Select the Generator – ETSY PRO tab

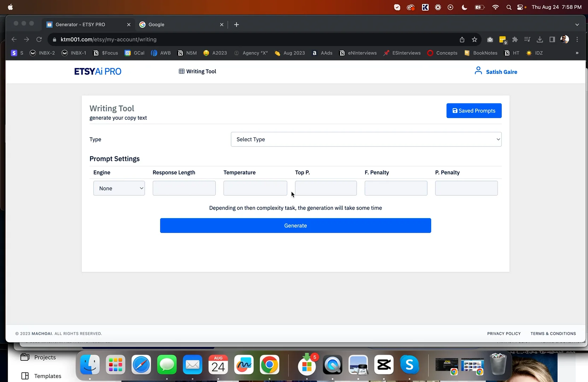(80, 24)
